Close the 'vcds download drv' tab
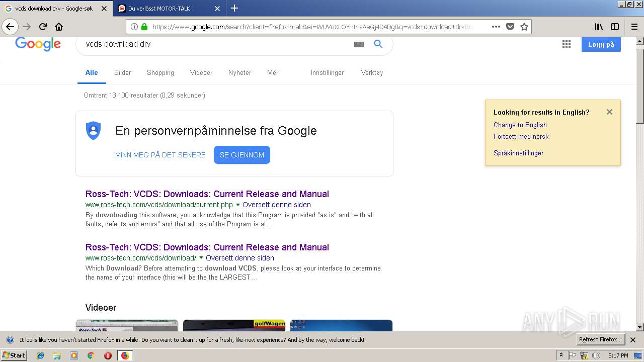The height and width of the screenshot is (362, 644). (104, 9)
